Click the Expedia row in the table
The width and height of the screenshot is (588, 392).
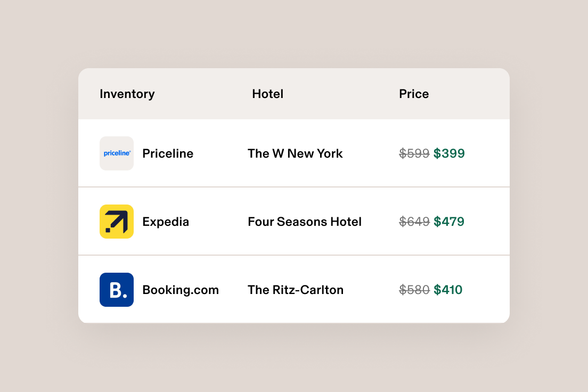coord(294,222)
